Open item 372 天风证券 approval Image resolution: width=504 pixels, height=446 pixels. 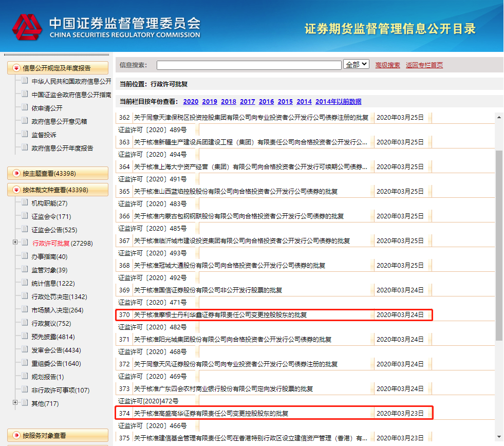tap(236, 364)
